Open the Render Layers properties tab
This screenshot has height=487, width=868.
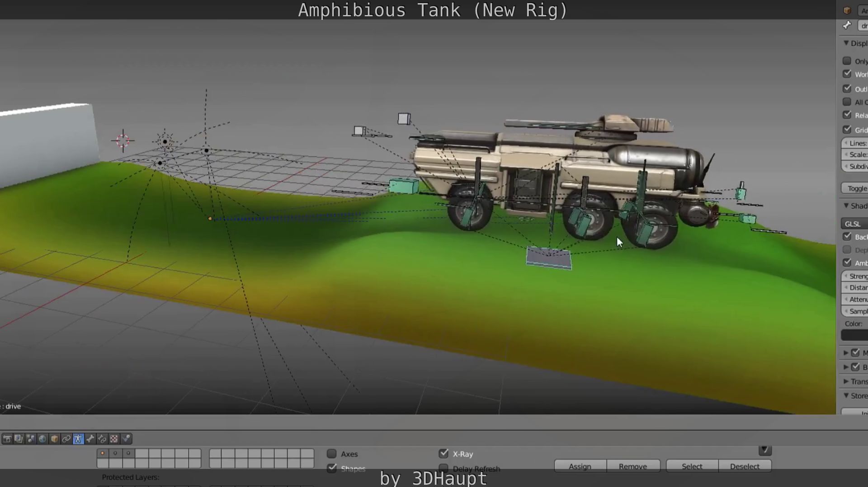coord(19,439)
